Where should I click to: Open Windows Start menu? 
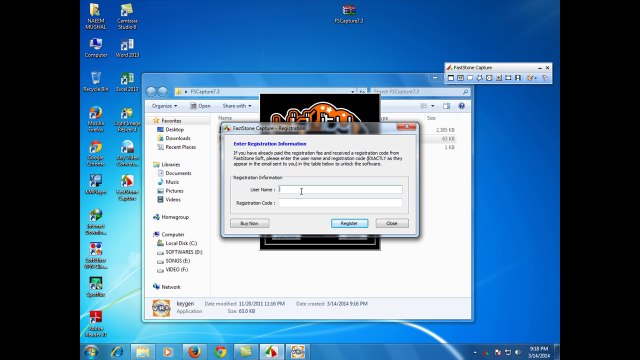[x=91, y=351]
